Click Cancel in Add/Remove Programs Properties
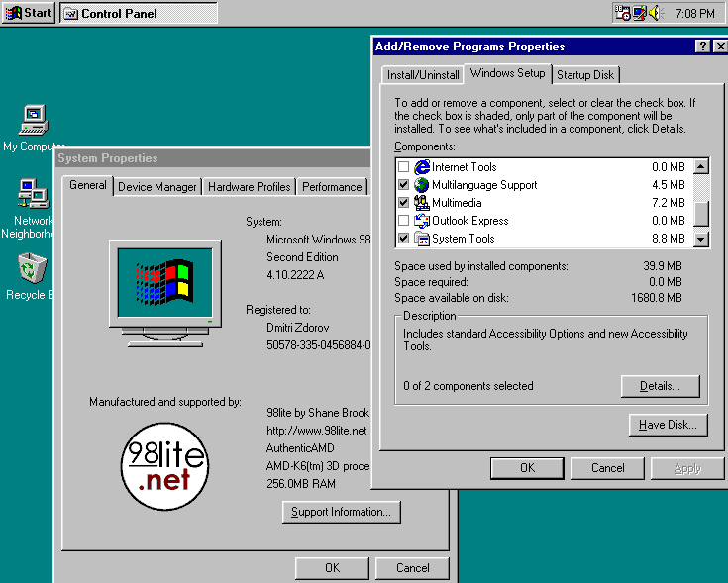This screenshot has height=583, width=728. [x=607, y=468]
